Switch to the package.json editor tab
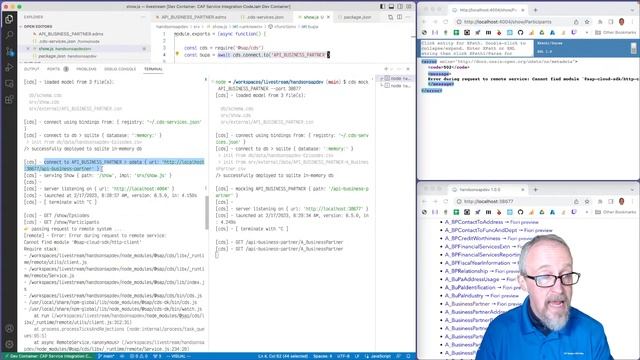 pos(357,17)
